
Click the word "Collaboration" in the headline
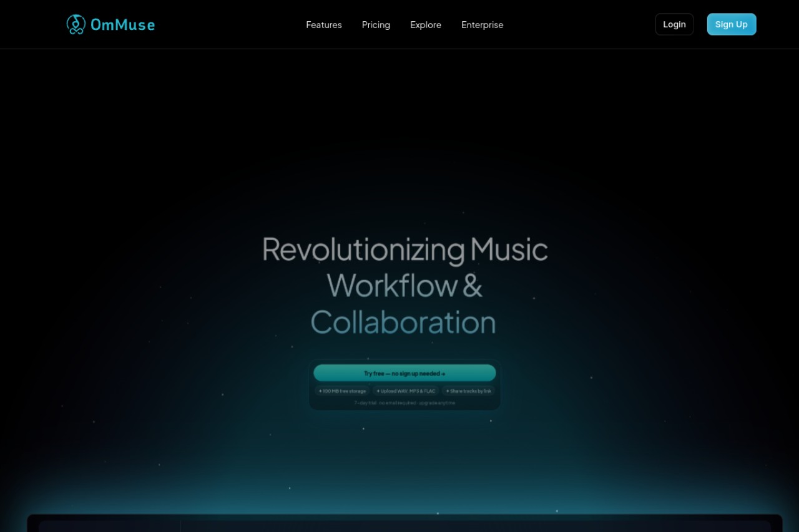pyautogui.click(x=403, y=322)
